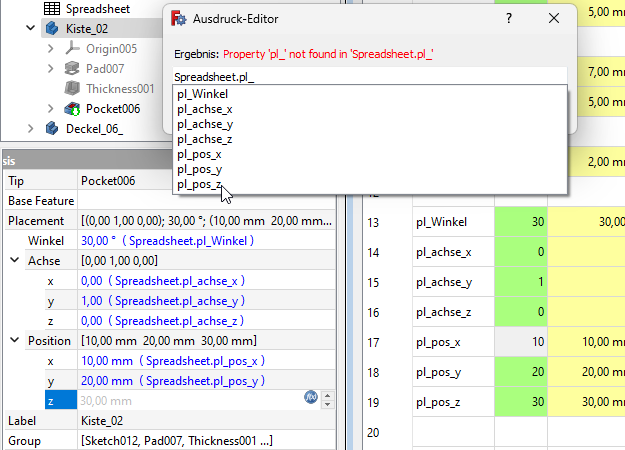This screenshot has width=625, height=450.
Task: Click the Pad007 feature icon
Action: (72, 68)
